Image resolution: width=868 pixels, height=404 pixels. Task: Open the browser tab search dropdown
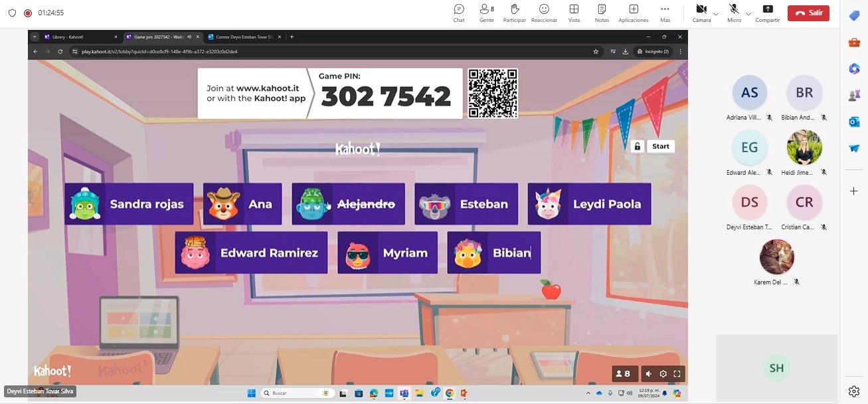tap(35, 37)
